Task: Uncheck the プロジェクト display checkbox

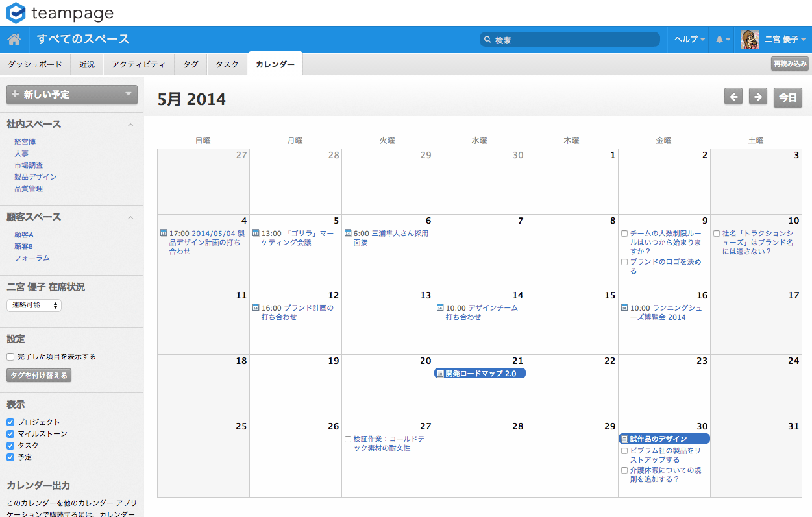Action: click(10, 422)
